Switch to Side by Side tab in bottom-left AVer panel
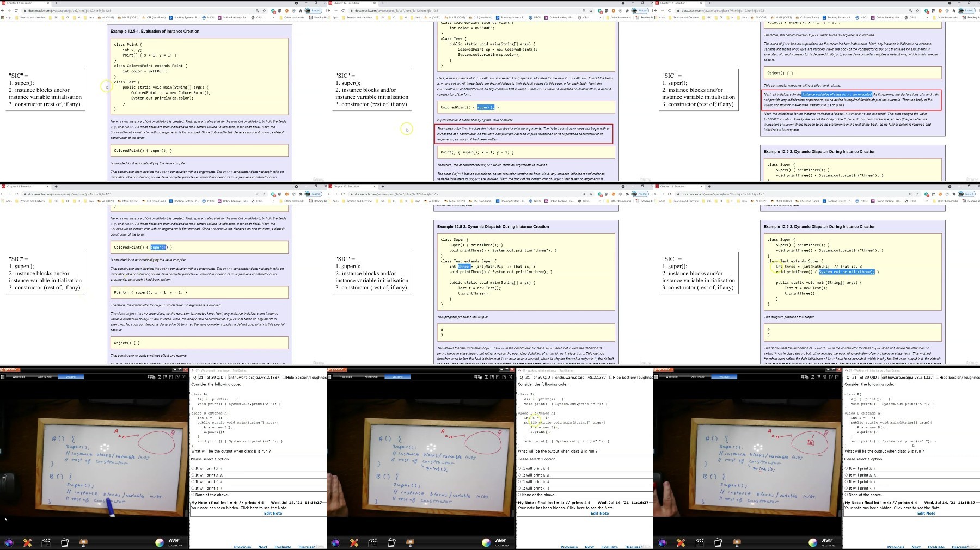Screen dimensions: 980x550 [x=45, y=376]
